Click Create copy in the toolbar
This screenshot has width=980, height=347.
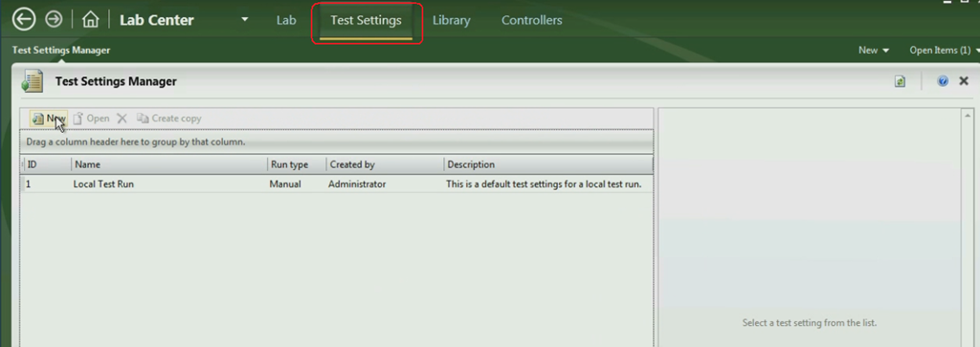169,118
